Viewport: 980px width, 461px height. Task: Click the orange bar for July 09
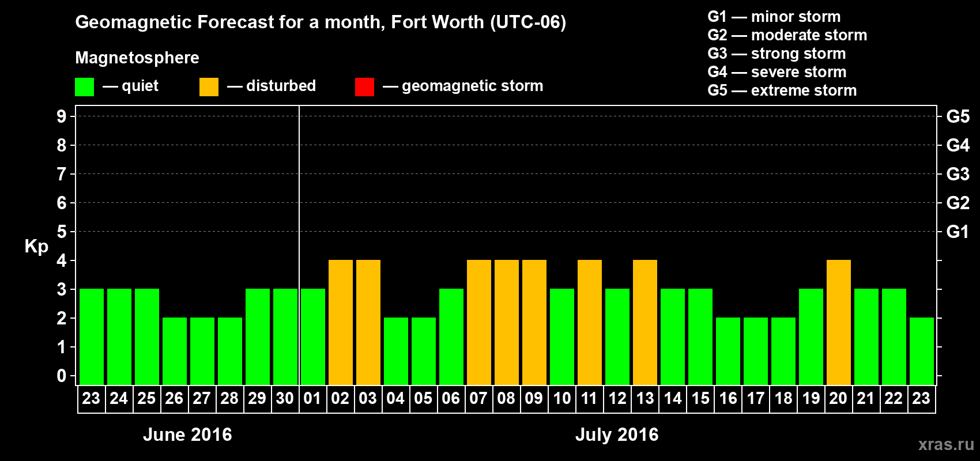pos(534,322)
